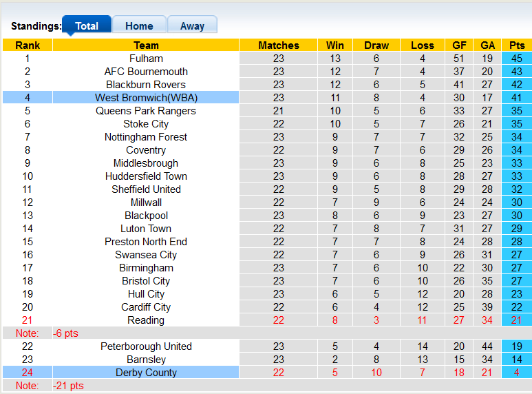Click the Huddersfield Town link
The width and height of the screenshot is (532, 394).
click(146, 176)
